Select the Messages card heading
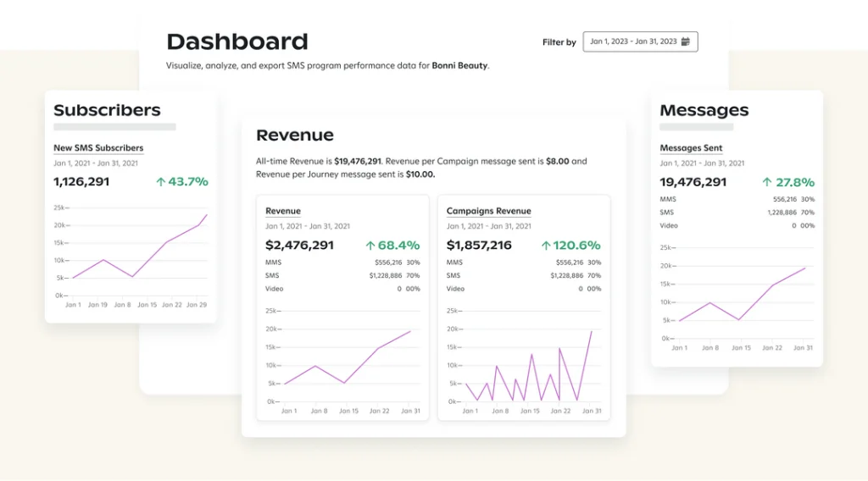Viewport: 868px width, 481px height. click(704, 110)
